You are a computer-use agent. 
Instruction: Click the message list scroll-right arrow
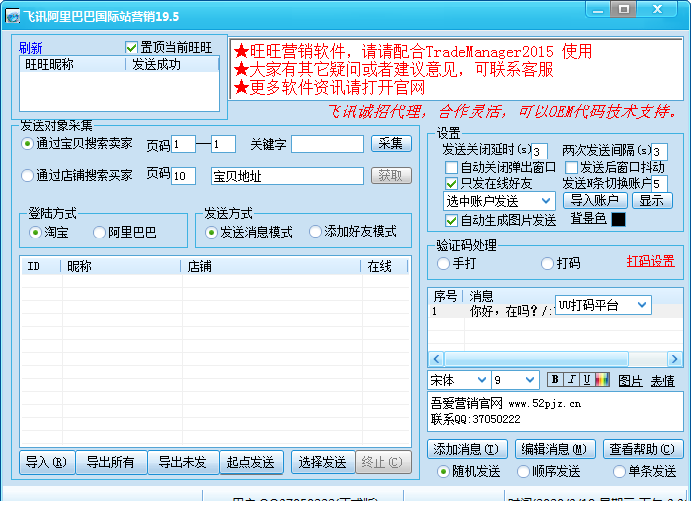tap(674, 359)
